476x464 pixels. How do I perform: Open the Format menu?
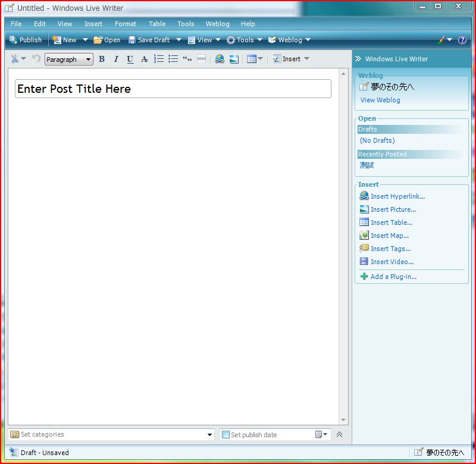pyautogui.click(x=126, y=24)
